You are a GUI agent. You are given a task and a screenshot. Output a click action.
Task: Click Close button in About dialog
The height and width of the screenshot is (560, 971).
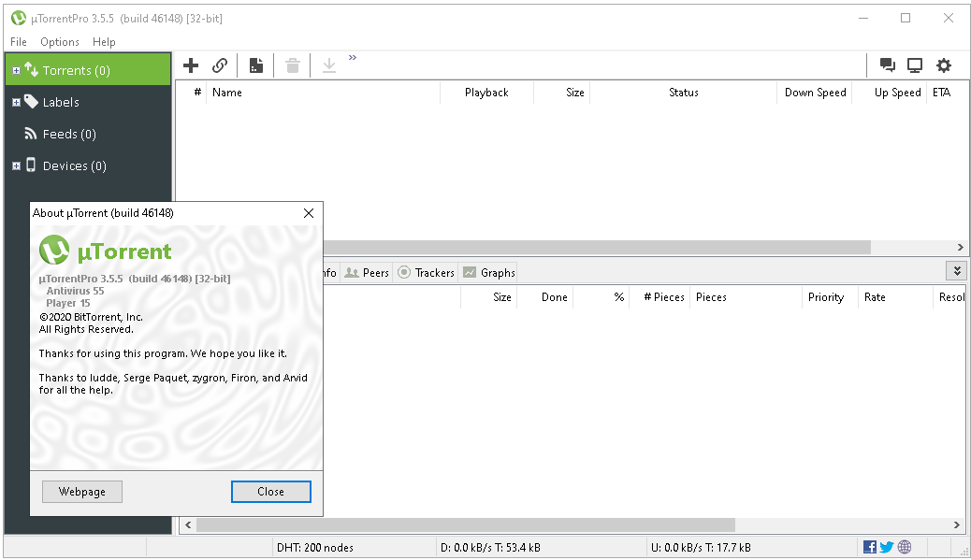tap(270, 492)
